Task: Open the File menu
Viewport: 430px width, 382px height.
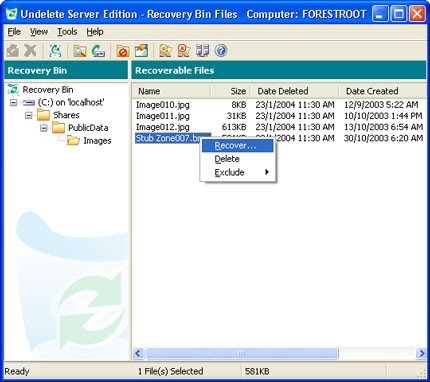Action: coord(14,32)
